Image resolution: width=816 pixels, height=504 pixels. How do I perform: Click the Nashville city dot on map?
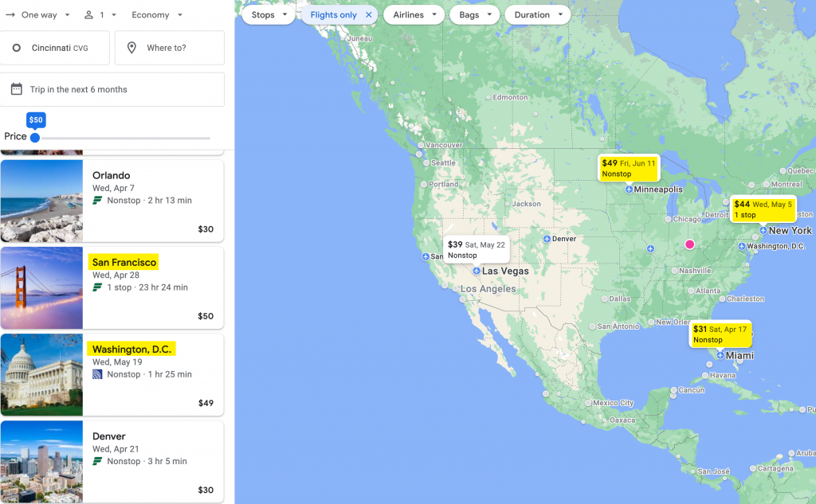[674, 271]
